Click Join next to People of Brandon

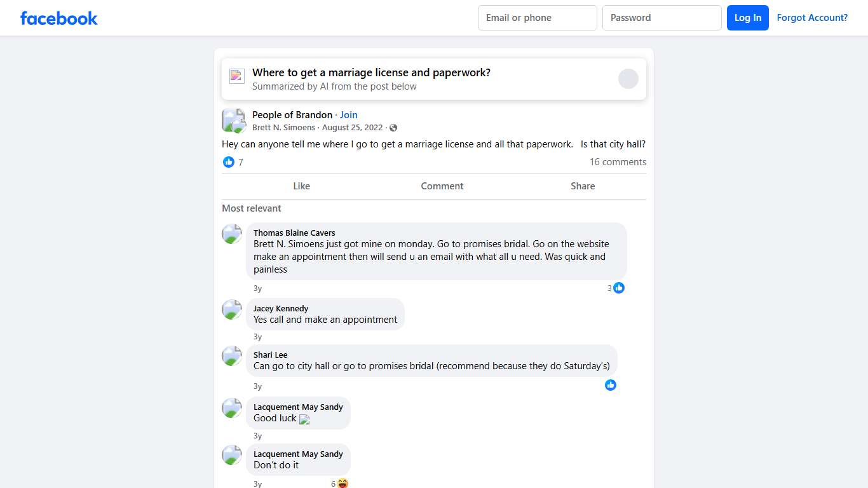[x=349, y=115]
